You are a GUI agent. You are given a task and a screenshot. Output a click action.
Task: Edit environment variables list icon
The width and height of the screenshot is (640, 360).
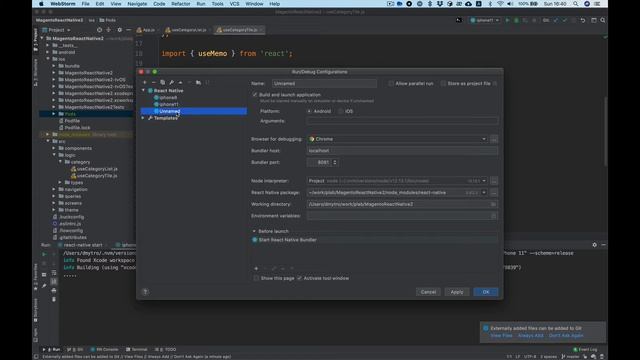tap(493, 216)
